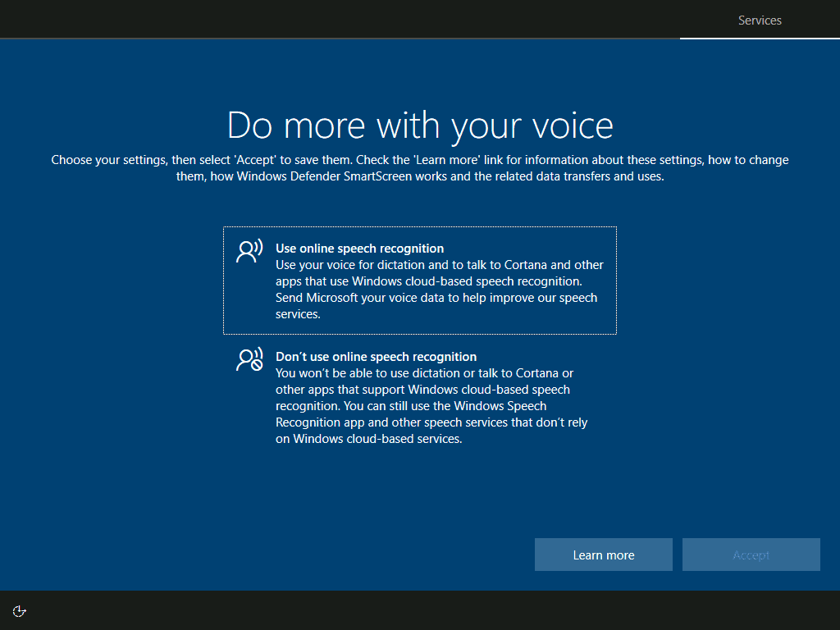Click the Services header at top right
840x630 pixels.
[x=759, y=20]
